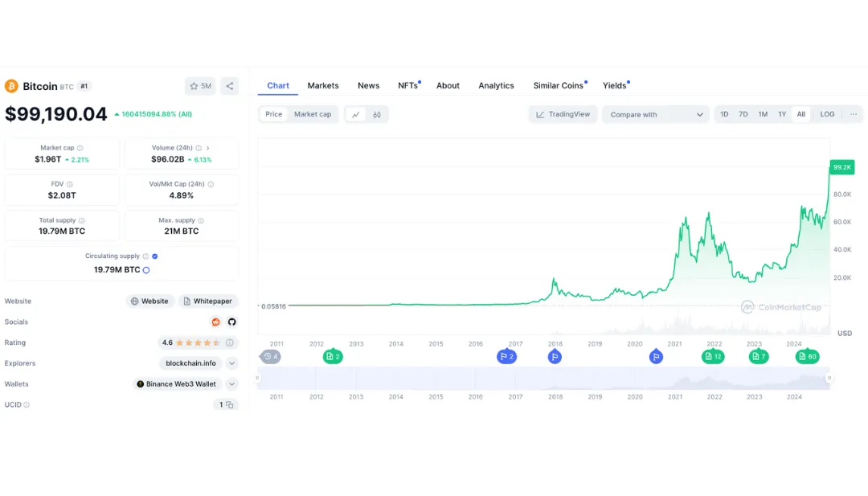The width and height of the screenshot is (868, 496).
Task: Click the 2020 flag event marker
Action: [x=656, y=357]
